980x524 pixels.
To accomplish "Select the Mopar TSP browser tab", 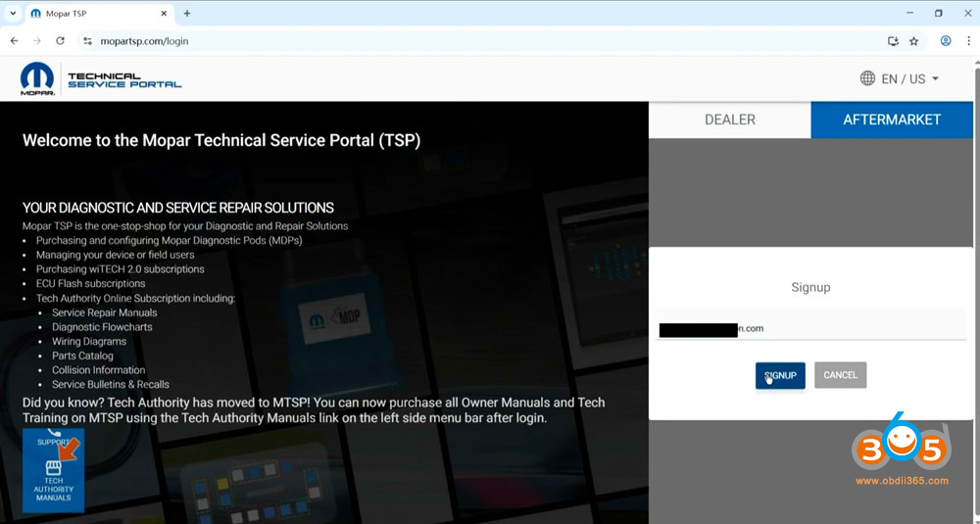I will pyautogui.click(x=93, y=14).
